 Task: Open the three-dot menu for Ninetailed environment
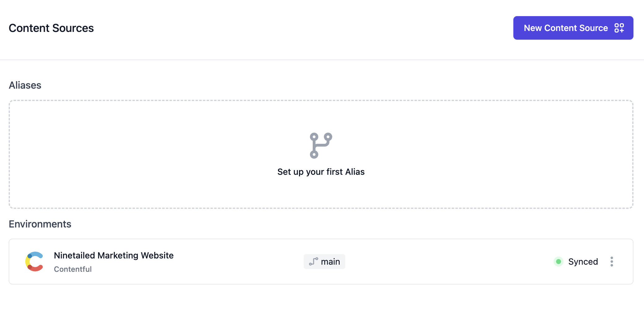pos(611,262)
